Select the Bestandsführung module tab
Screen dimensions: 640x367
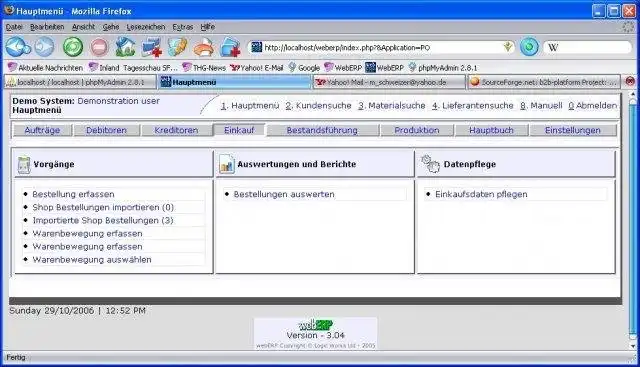[322, 130]
